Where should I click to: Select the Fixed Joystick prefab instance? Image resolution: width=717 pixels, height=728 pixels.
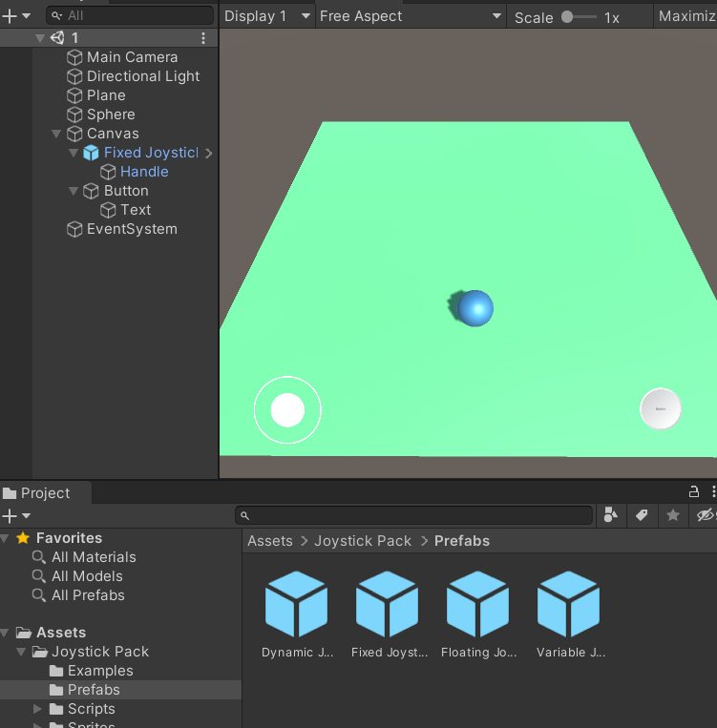tap(151, 153)
